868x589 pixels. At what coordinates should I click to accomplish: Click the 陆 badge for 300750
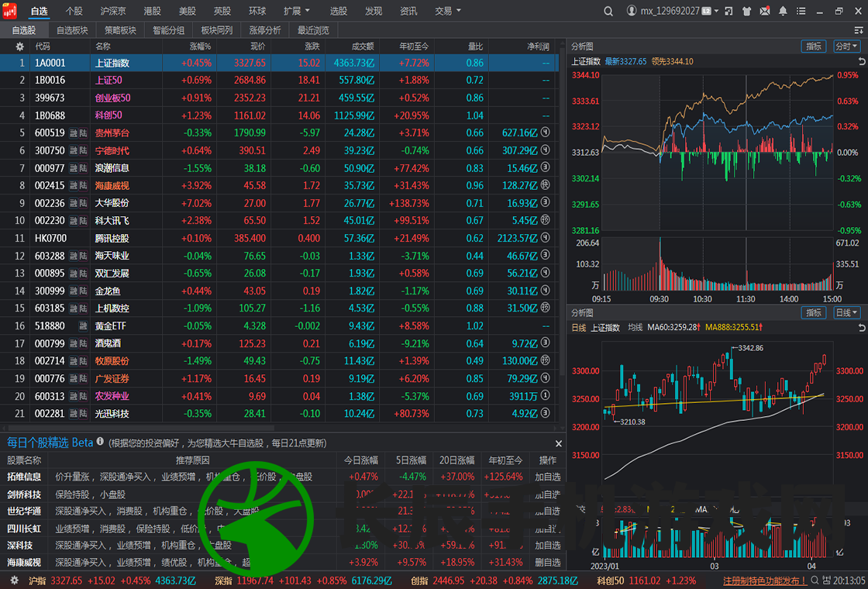click(x=83, y=150)
